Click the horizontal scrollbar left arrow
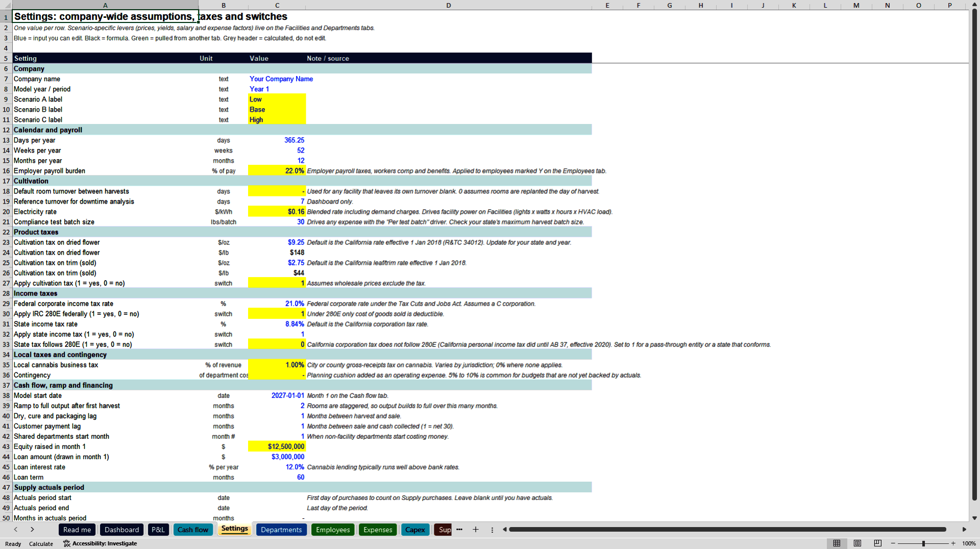 click(505, 530)
